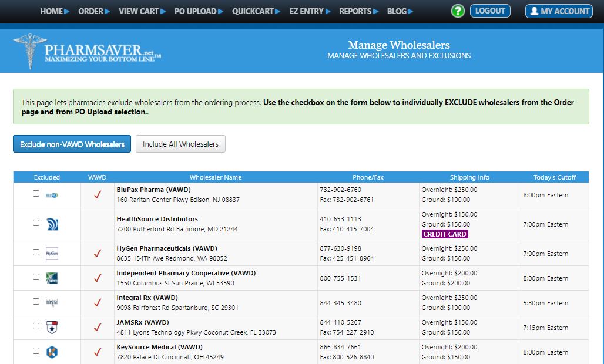Click the VAWD checkmark for KeySource Medical
Viewport: 604px width, 364px height.
98,352
